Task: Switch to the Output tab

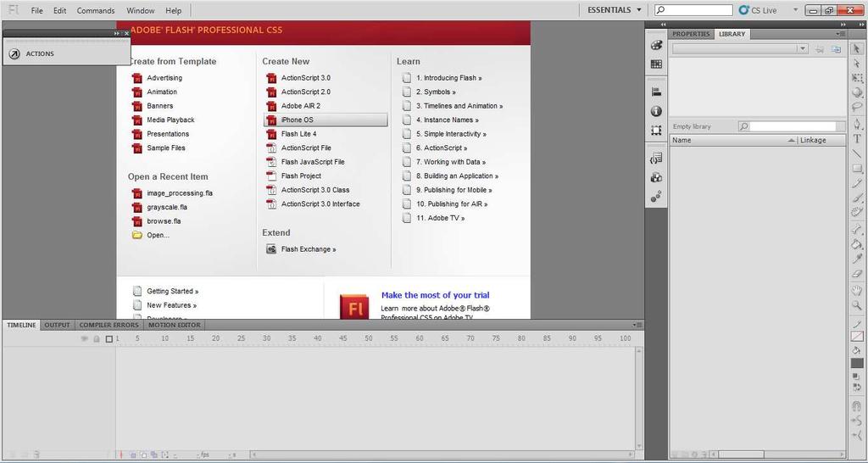Action: 58,325
